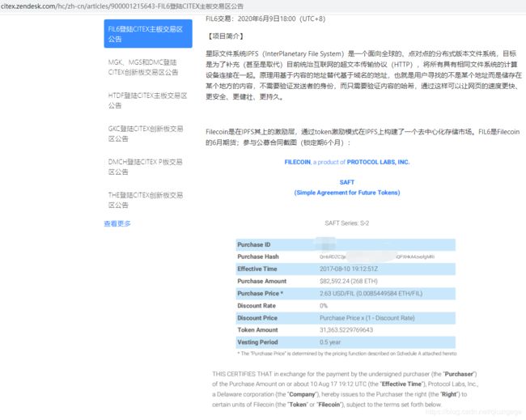526x420 pixels.
Task: Click the SAFT title text
Action: click(x=347, y=182)
